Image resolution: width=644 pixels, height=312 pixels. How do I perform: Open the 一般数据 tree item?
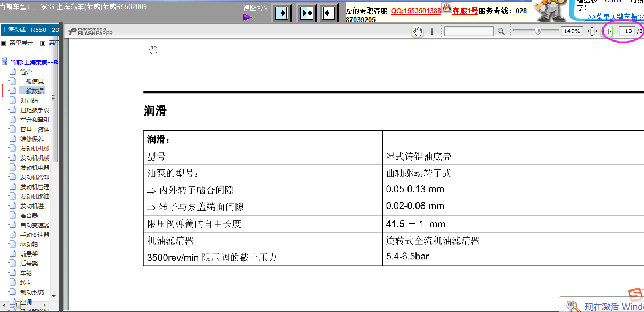click(32, 91)
